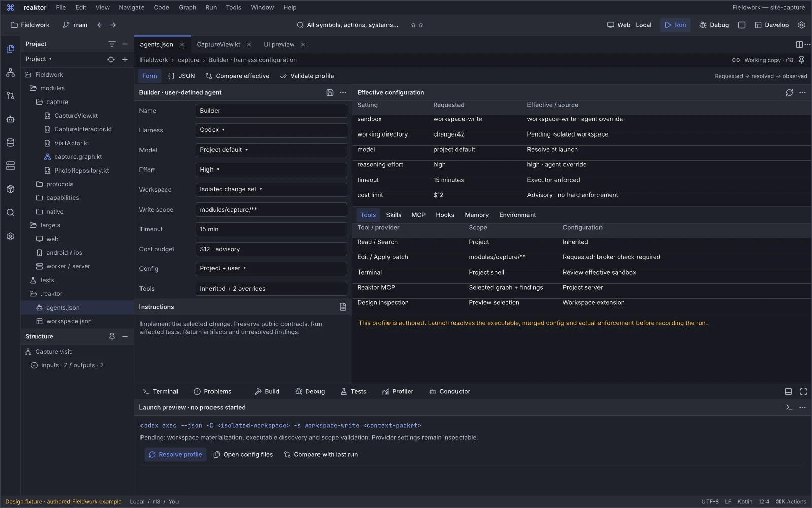Open the pull requests sidebar icon

(10, 95)
